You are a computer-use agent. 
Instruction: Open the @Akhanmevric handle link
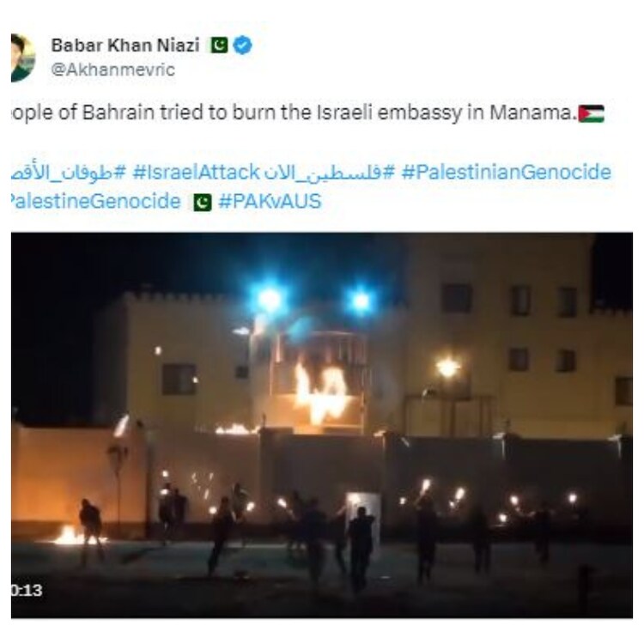[113, 70]
